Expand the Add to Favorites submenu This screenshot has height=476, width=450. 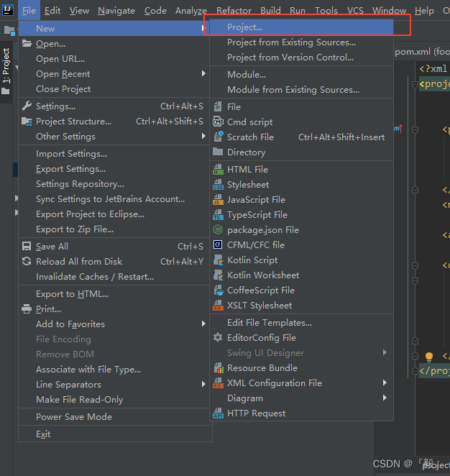pos(114,324)
